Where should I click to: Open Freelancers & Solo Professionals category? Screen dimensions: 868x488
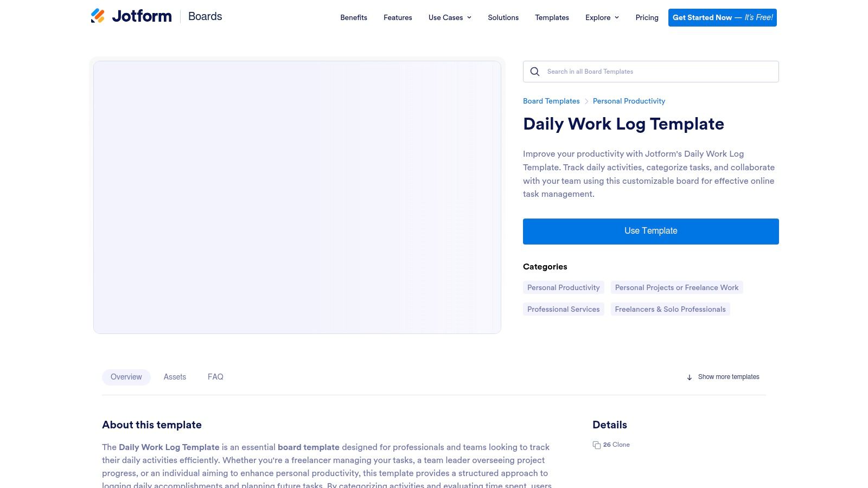point(670,309)
